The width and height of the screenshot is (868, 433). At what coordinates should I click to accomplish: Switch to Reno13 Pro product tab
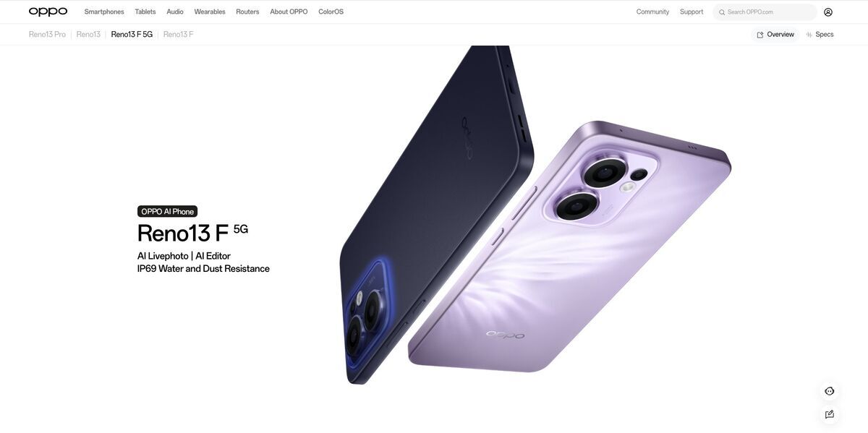point(47,34)
